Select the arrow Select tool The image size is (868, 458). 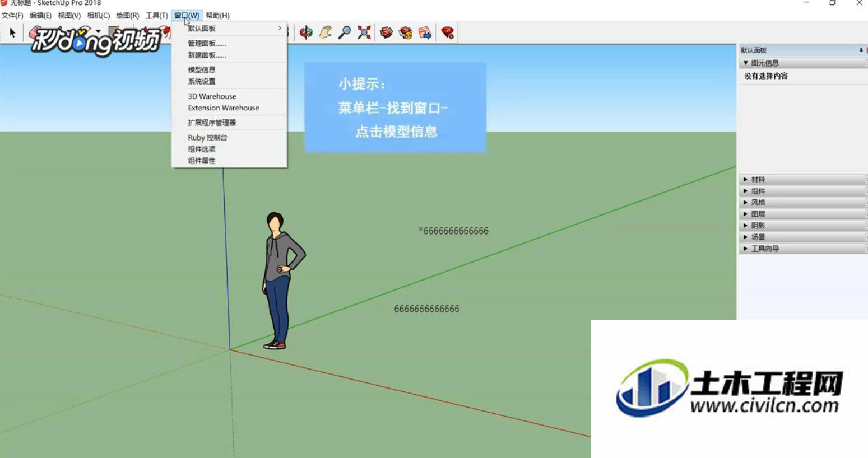point(12,33)
